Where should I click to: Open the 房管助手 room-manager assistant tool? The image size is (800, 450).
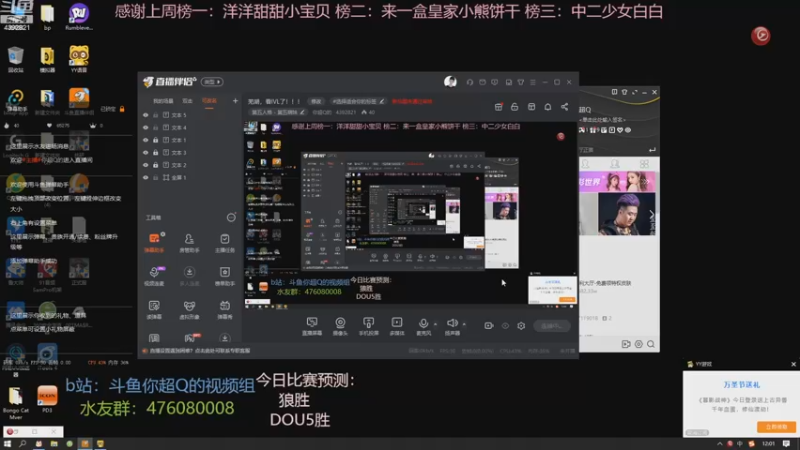click(189, 242)
